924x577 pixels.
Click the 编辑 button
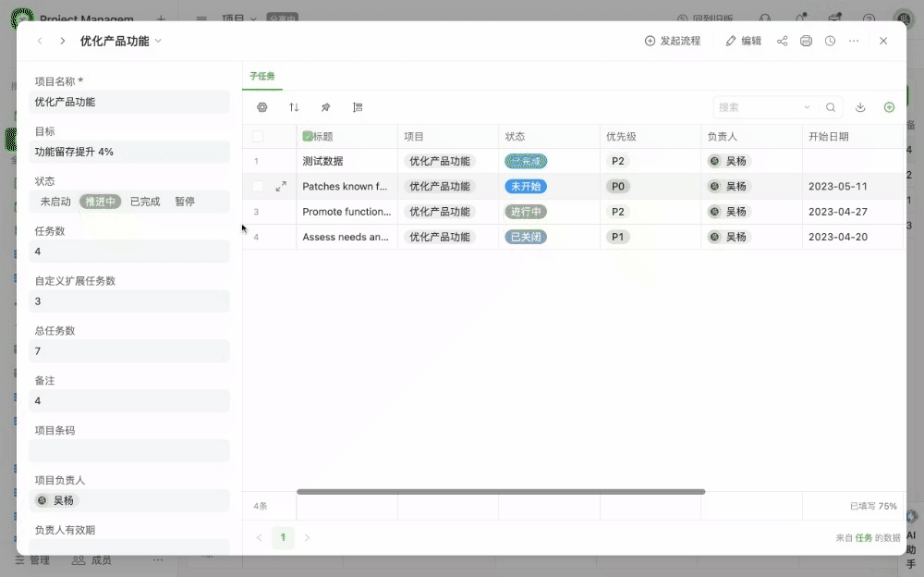point(744,41)
